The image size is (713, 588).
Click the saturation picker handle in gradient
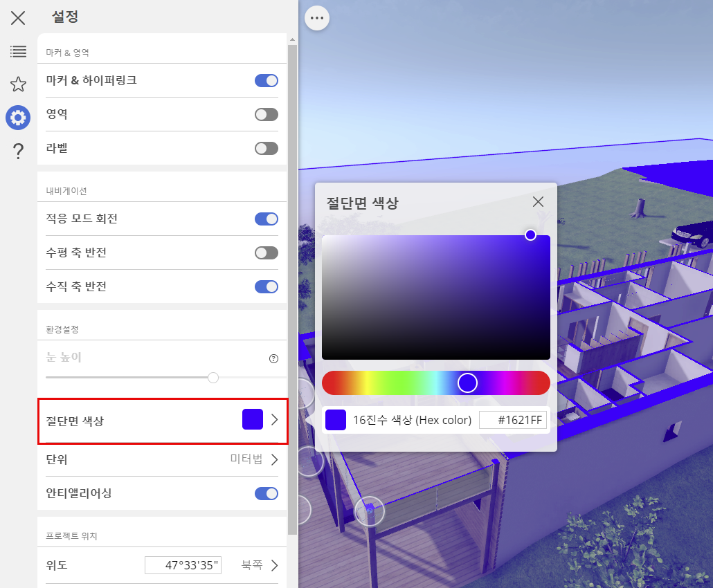(x=530, y=235)
